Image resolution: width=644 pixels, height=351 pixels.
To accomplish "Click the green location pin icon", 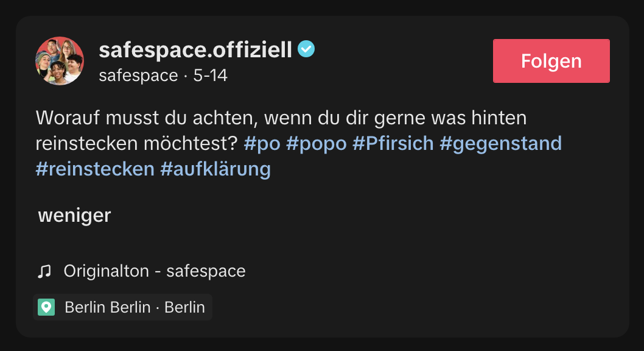I will pos(46,307).
